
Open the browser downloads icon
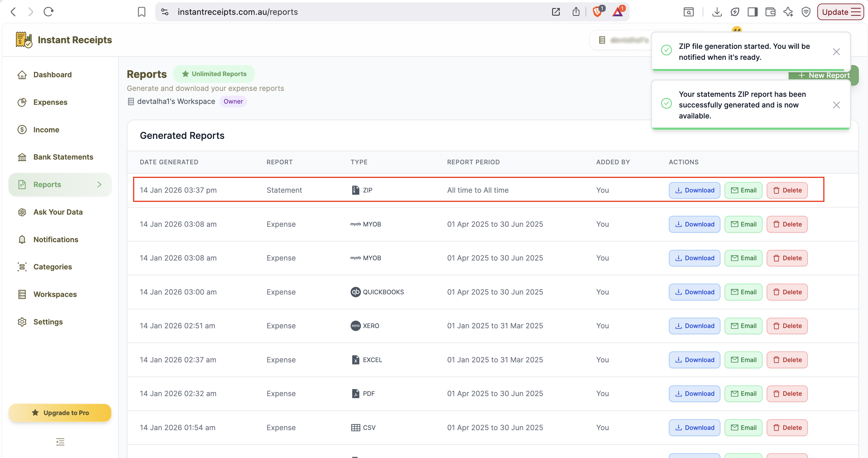[x=717, y=12]
